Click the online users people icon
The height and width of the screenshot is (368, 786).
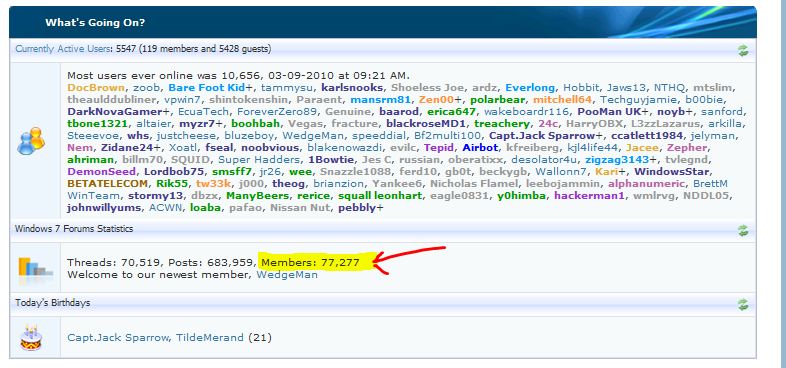coord(31,141)
